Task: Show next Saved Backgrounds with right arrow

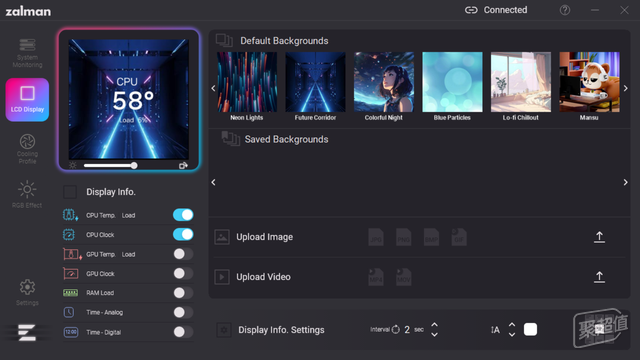Action: coord(625,182)
